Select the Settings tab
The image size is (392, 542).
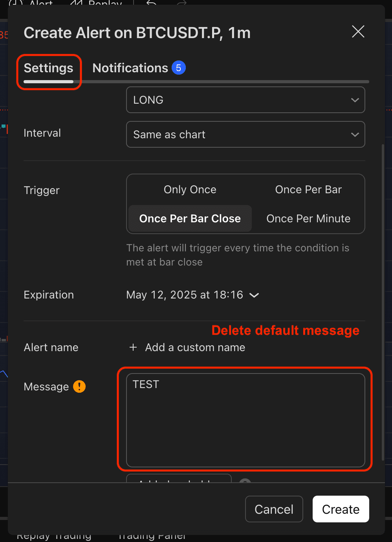[x=48, y=68]
